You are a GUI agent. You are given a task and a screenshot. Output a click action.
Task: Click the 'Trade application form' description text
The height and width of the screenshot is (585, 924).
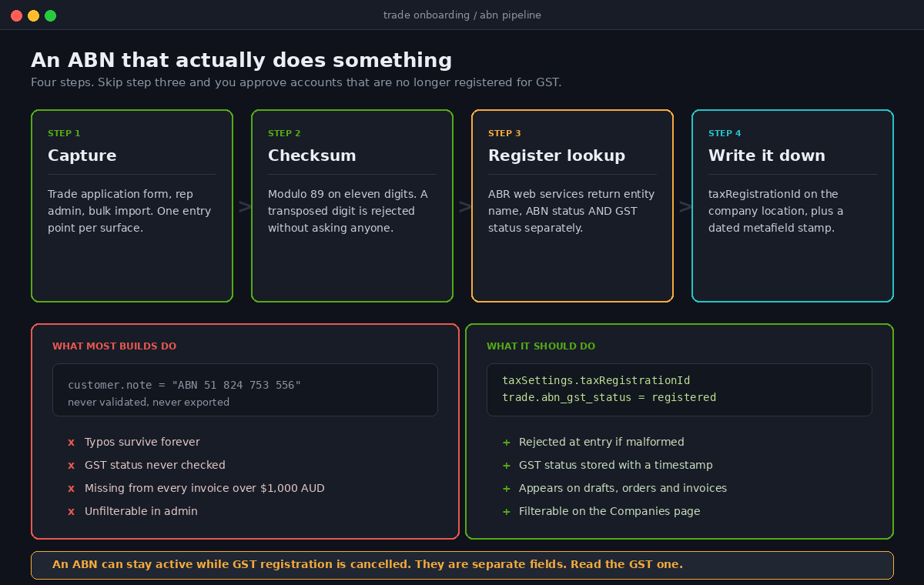[x=129, y=211]
